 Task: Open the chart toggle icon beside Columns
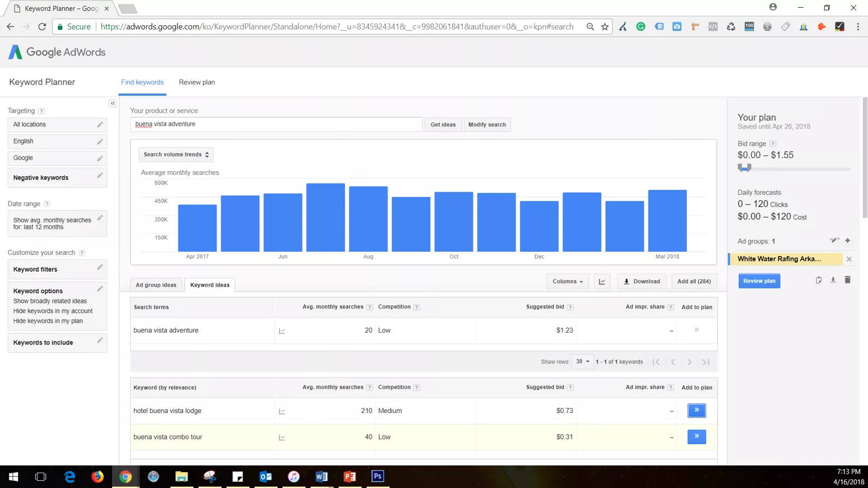[602, 282]
